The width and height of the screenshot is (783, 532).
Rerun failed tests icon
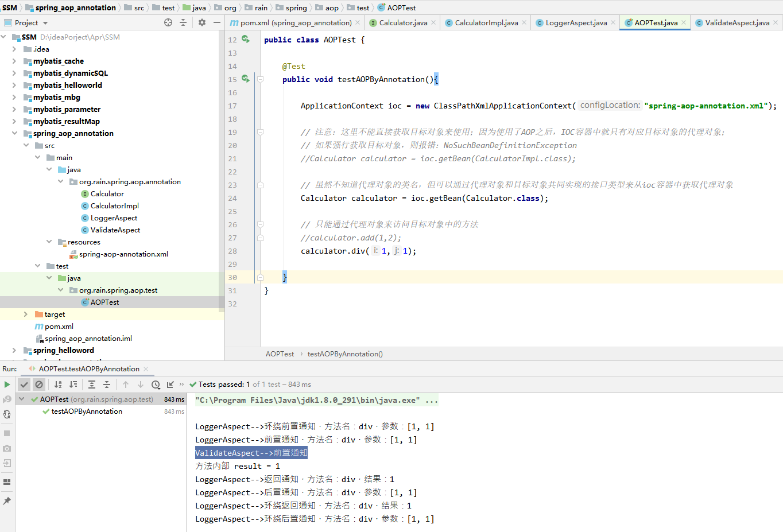point(7,399)
